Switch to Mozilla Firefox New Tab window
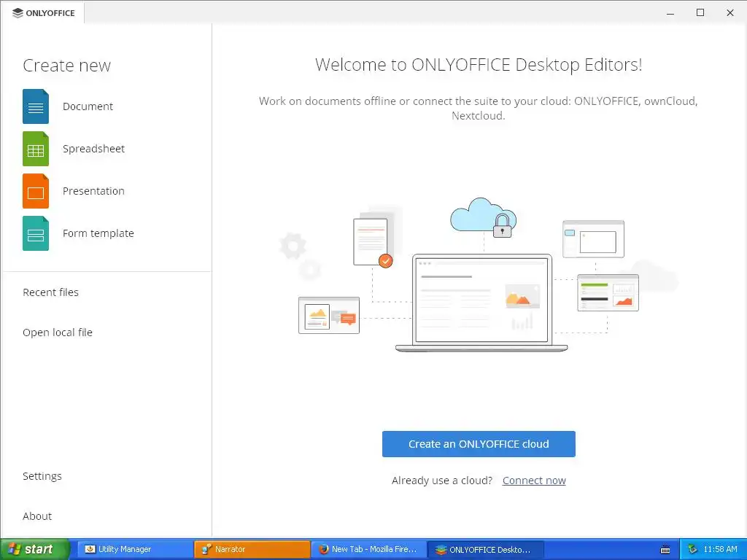This screenshot has width=747, height=560. click(369, 549)
